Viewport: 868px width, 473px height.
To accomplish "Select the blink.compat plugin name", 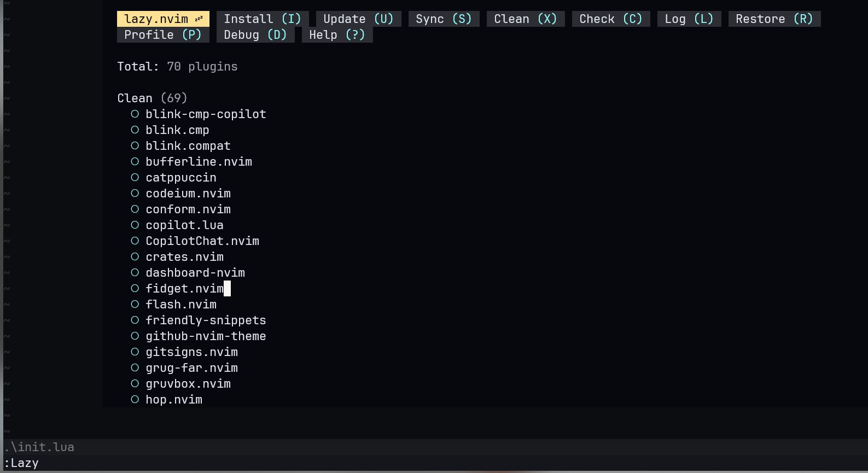I will [188, 146].
